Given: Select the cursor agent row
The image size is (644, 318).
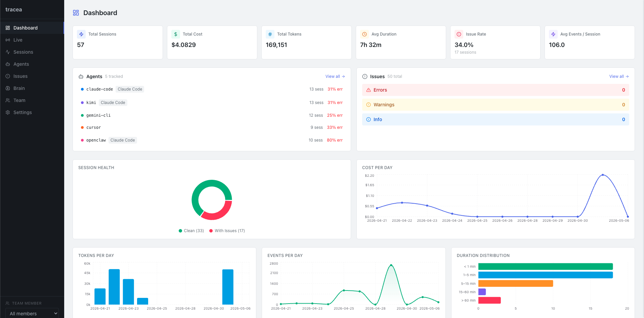Looking at the screenshot, I should coord(212,127).
